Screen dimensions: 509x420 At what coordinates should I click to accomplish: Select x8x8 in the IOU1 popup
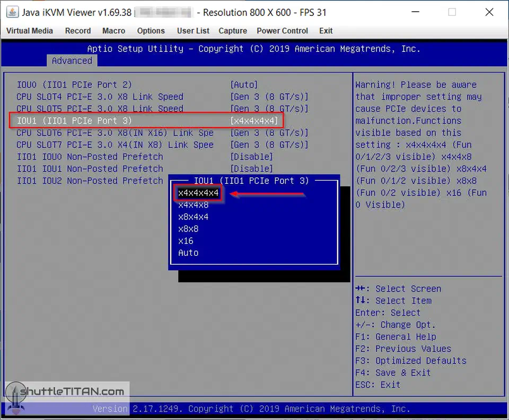pyautogui.click(x=188, y=229)
